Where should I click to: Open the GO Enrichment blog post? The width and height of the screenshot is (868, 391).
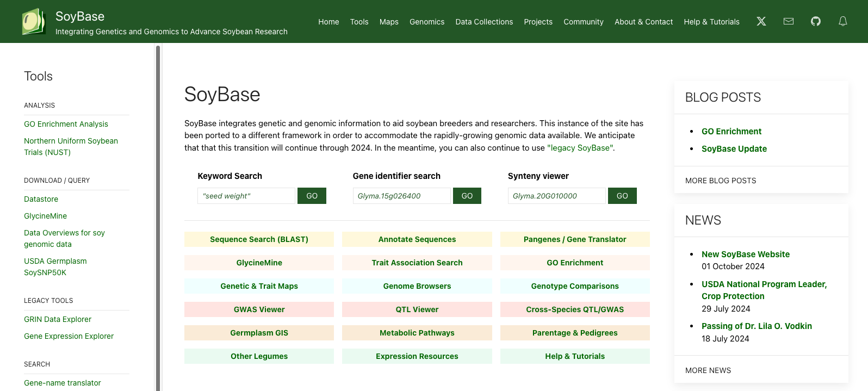click(731, 132)
